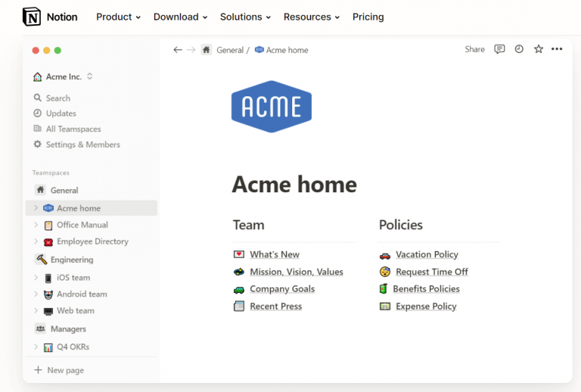Click the ACME logo image
Screen dimensions: 581x392
click(x=271, y=107)
